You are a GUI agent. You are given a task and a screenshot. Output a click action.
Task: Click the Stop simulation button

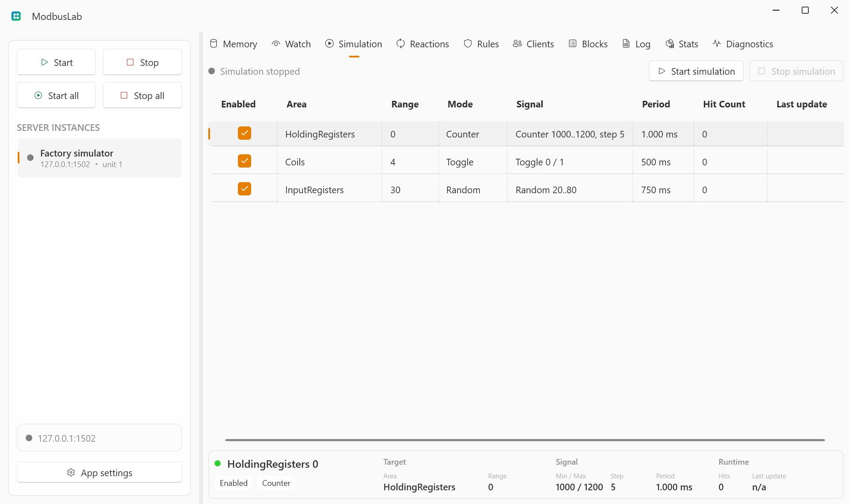point(796,71)
